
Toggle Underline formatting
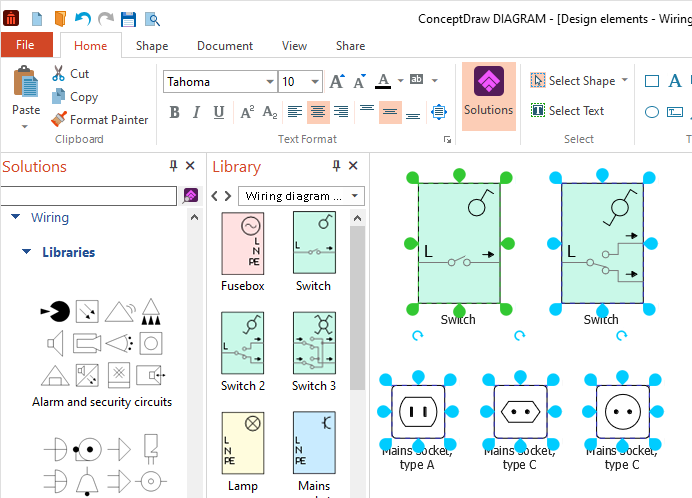pyautogui.click(x=218, y=112)
